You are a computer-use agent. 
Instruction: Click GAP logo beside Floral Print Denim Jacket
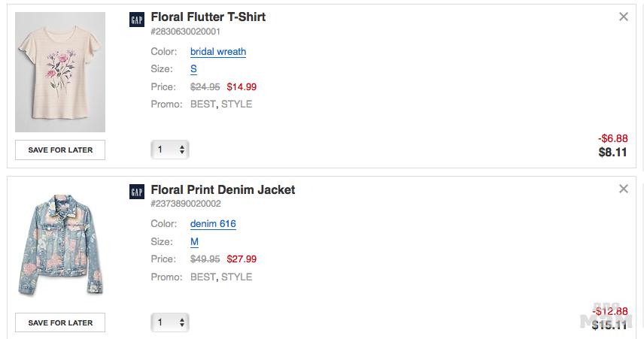[x=137, y=192]
